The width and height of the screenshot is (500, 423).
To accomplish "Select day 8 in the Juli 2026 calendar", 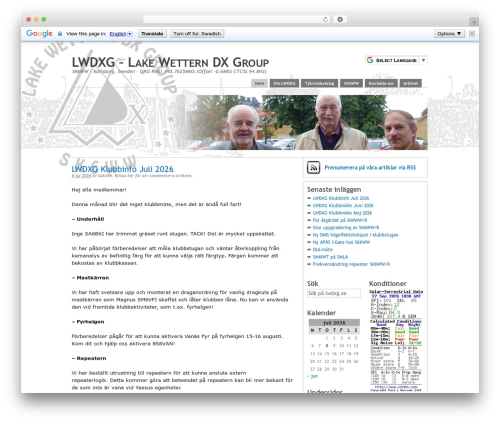I will [x=327, y=346].
